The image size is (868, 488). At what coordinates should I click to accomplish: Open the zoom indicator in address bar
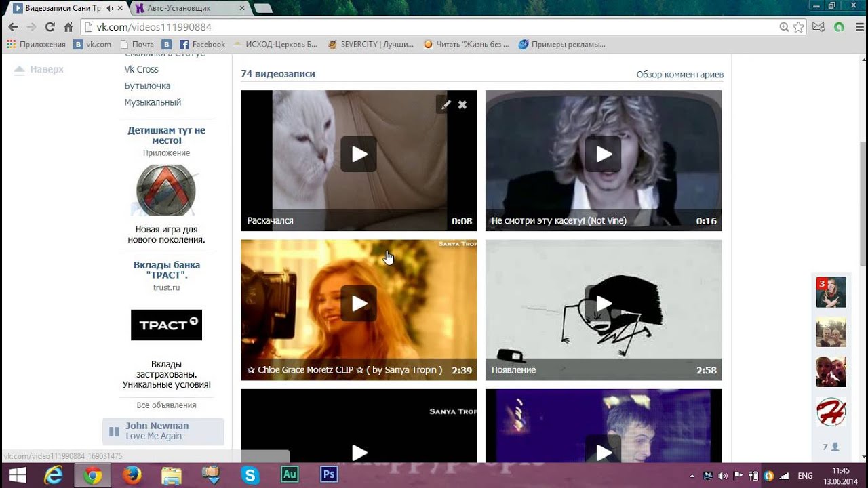[784, 27]
